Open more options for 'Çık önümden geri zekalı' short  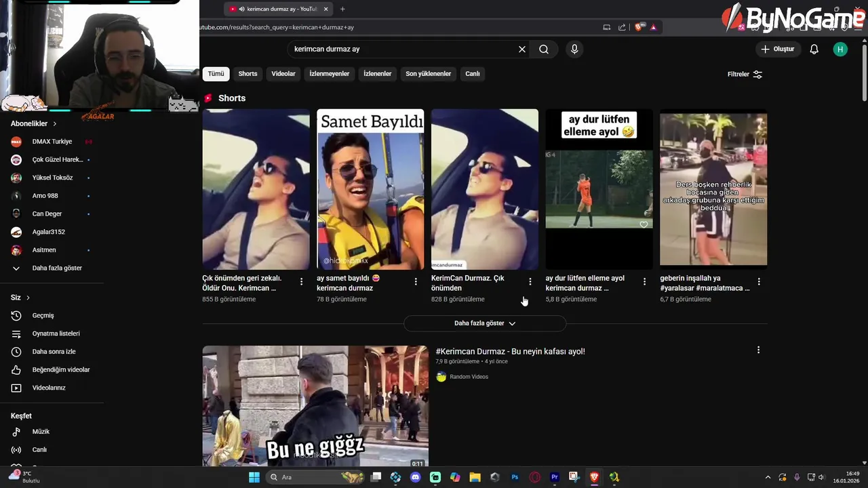tap(302, 281)
